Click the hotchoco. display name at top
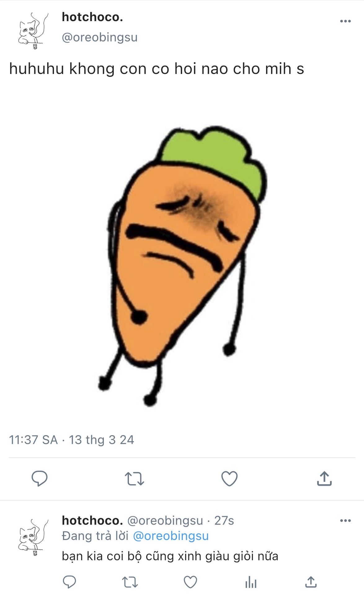 pyautogui.click(x=92, y=17)
